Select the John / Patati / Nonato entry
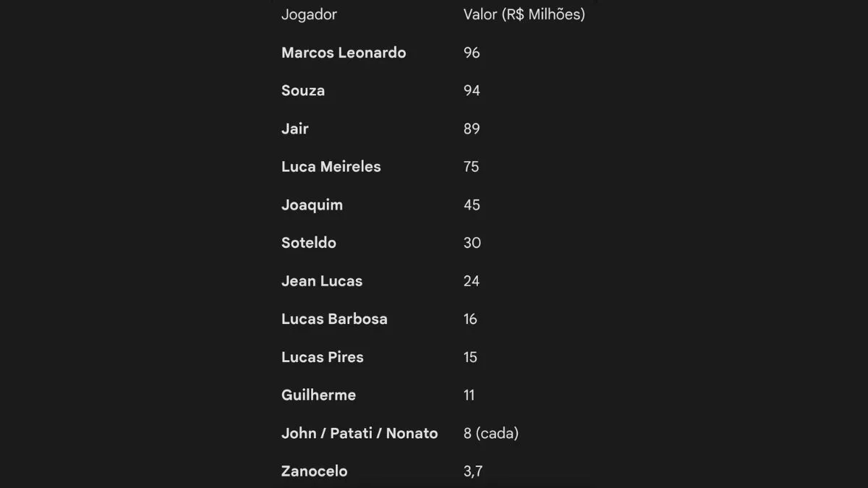This screenshot has width=868, height=488. (359, 433)
